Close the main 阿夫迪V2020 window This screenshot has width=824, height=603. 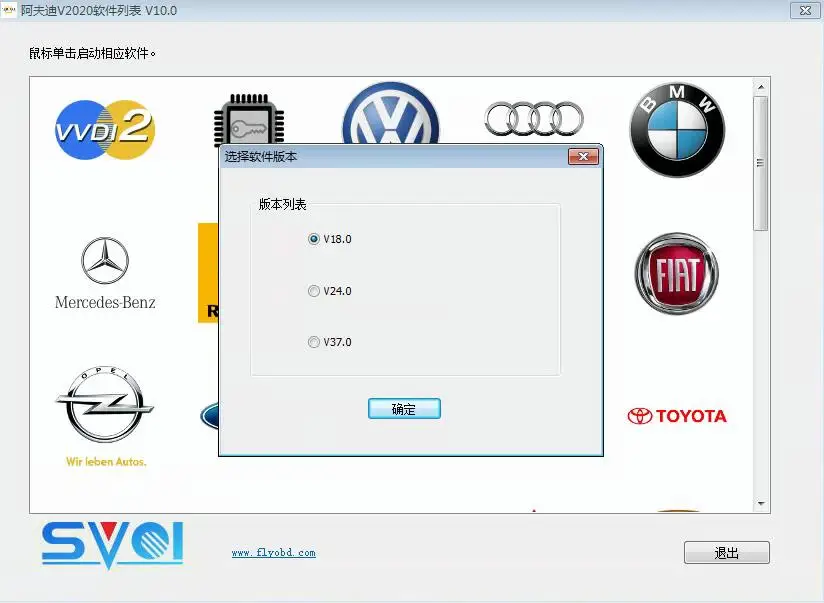805,11
